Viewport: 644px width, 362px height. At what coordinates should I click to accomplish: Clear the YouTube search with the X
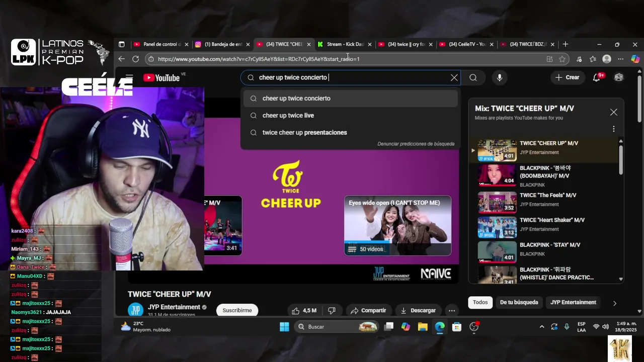(454, 77)
